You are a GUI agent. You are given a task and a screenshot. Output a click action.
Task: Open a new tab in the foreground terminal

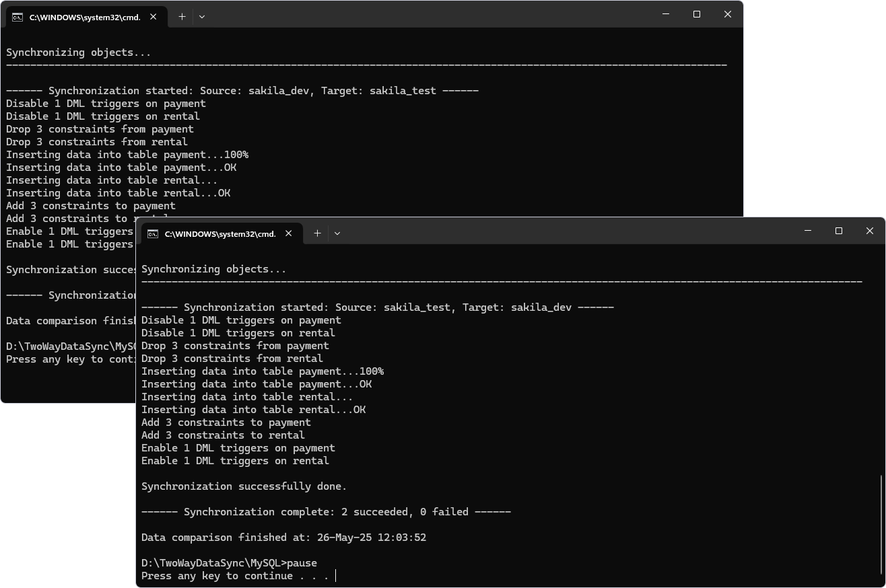pos(317,233)
